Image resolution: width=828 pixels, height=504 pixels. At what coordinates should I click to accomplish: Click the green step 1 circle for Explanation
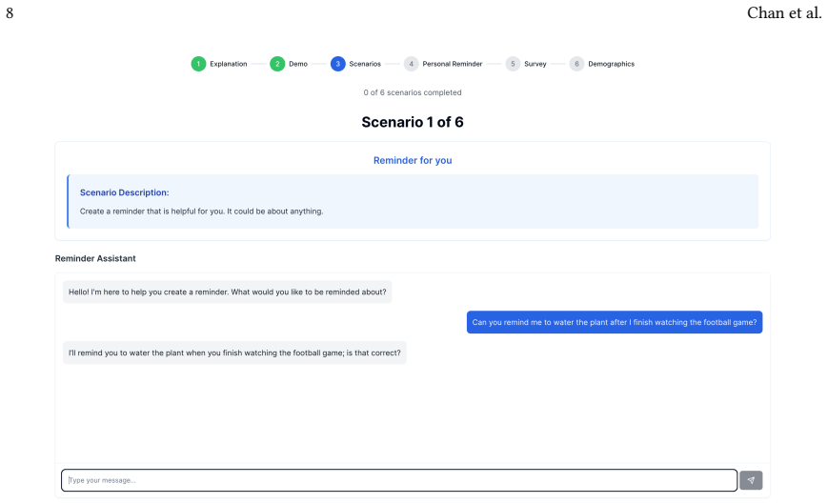(x=198, y=64)
